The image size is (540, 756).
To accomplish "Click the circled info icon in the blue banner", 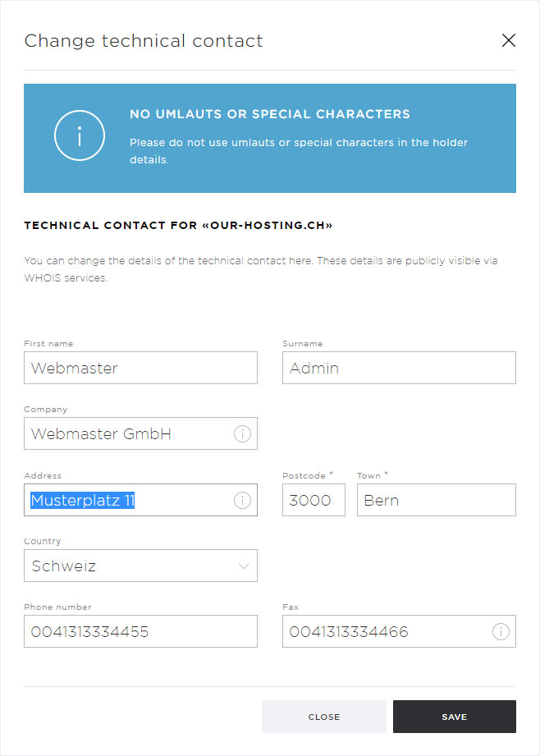I will coord(80,135).
